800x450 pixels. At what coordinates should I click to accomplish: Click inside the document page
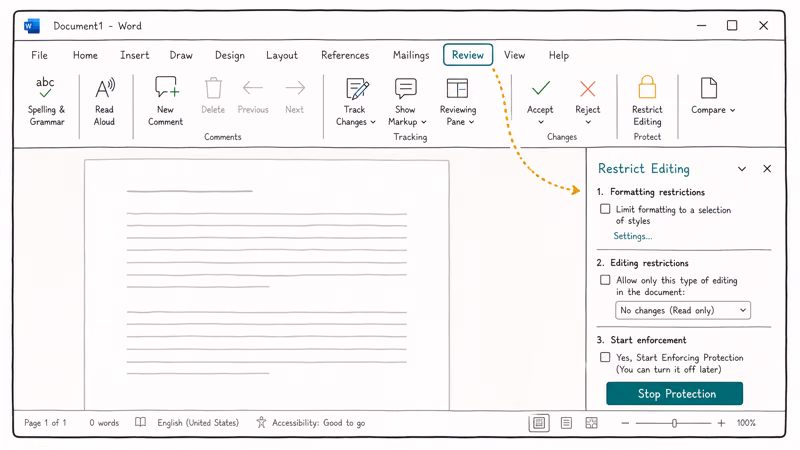point(267,285)
